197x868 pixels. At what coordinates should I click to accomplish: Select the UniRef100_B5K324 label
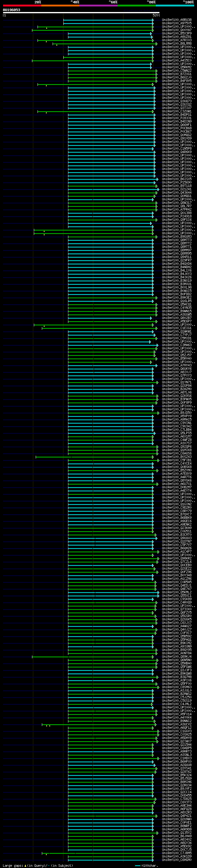(177, 775)
